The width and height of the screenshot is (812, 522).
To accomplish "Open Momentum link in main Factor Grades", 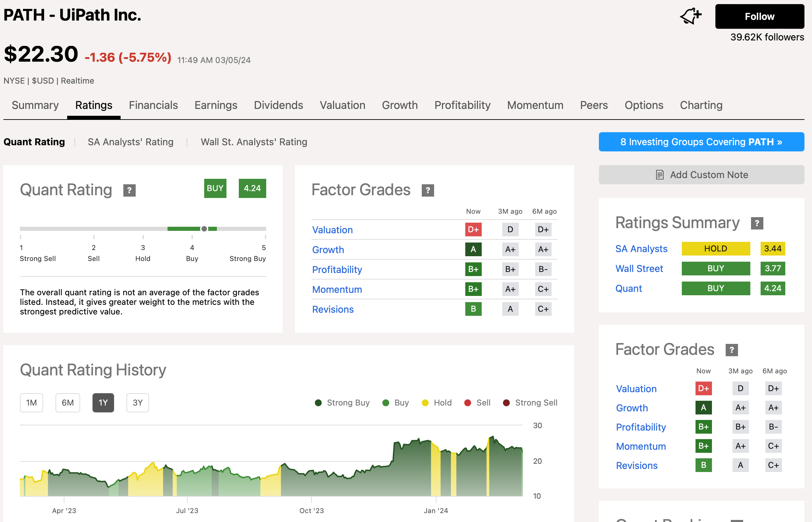I will (x=337, y=289).
